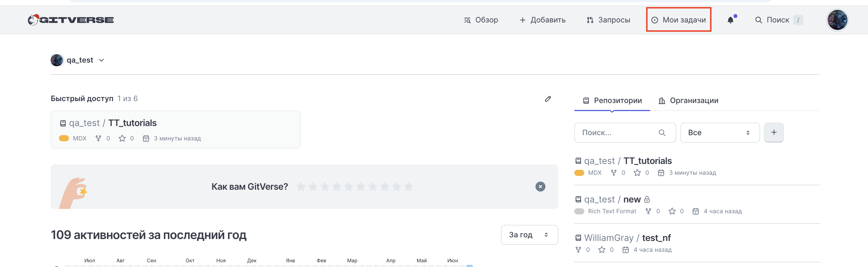Open the Обзор menu item
868x267 pixels.
[x=481, y=20]
